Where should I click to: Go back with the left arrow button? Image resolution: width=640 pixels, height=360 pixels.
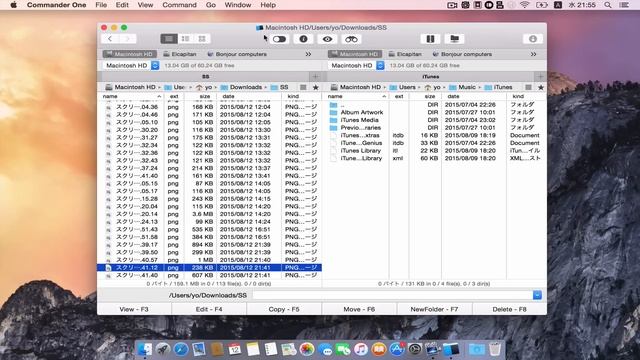coord(110,39)
